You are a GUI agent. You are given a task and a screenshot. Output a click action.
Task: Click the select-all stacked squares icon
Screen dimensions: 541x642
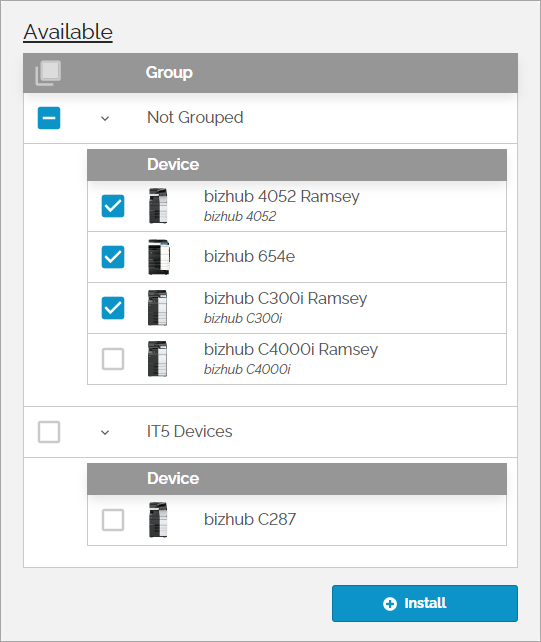click(48, 73)
